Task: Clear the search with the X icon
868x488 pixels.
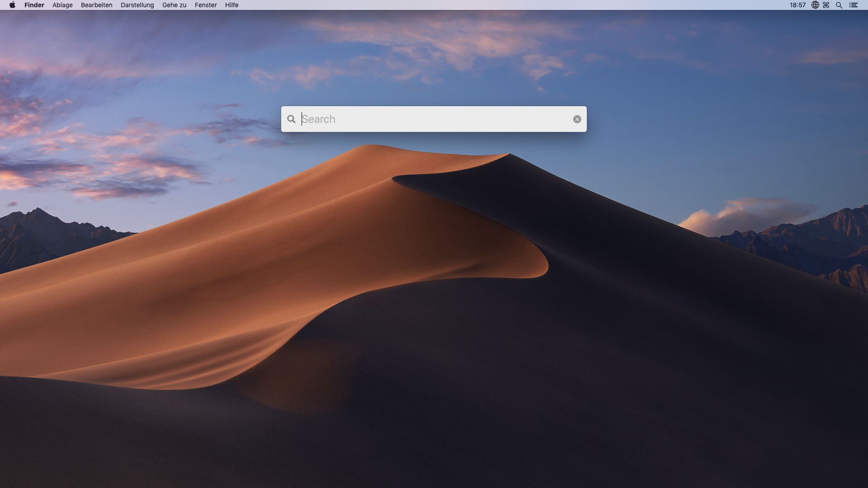Action: pyautogui.click(x=577, y=119)
